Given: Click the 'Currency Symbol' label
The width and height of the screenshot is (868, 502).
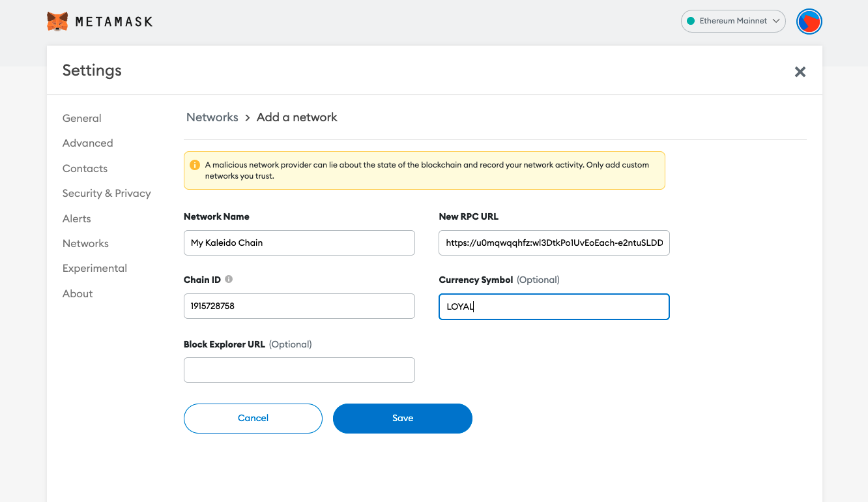Looking at the screenshot, I should click(x=476, y=280).
